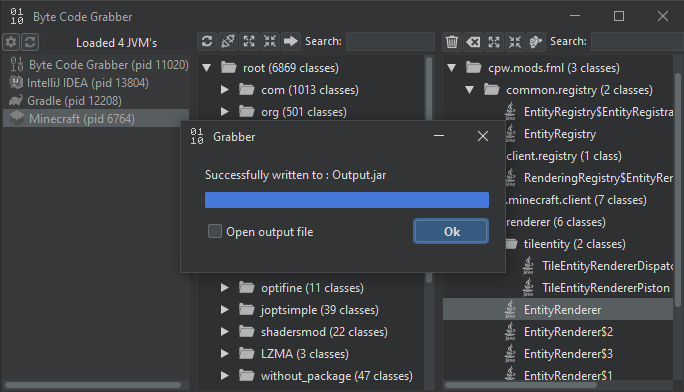Reload classes in the middle panel

pos(207,41)
